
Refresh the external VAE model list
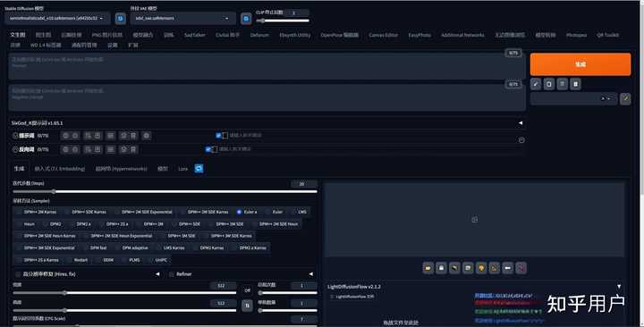point(246,19)
